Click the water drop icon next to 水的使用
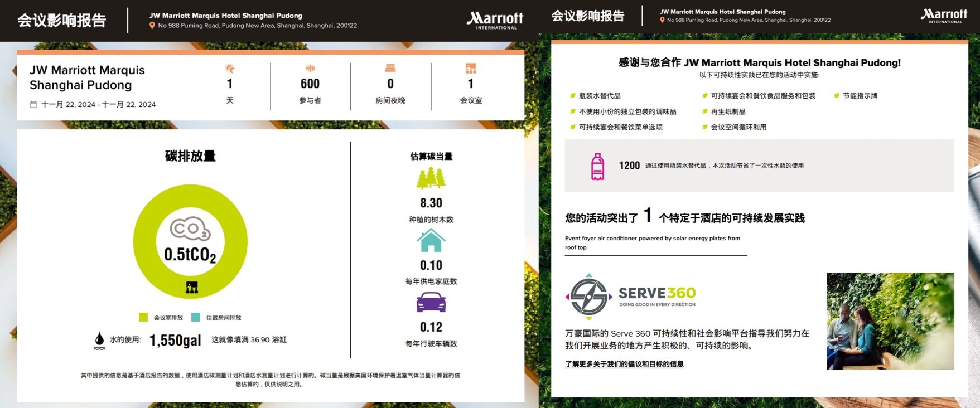This screenshot has width=980, height=408. coord(99,340)
